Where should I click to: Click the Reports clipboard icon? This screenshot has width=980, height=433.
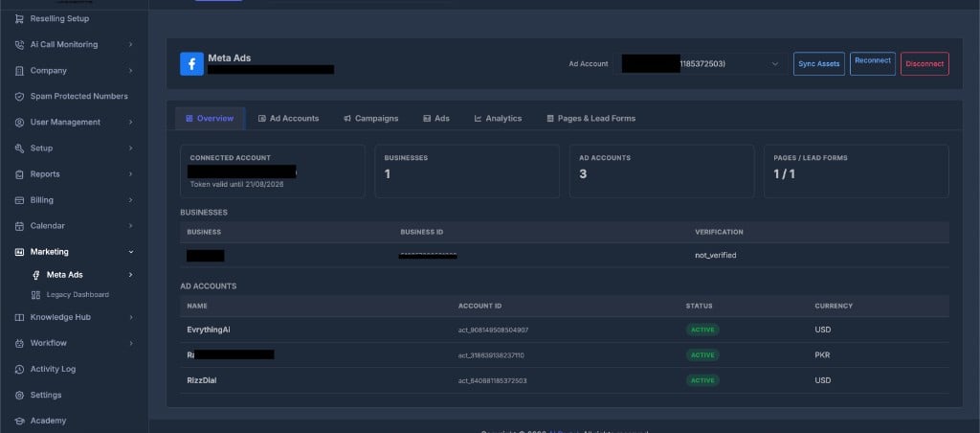pyautogui.click(x=19, y=174)
